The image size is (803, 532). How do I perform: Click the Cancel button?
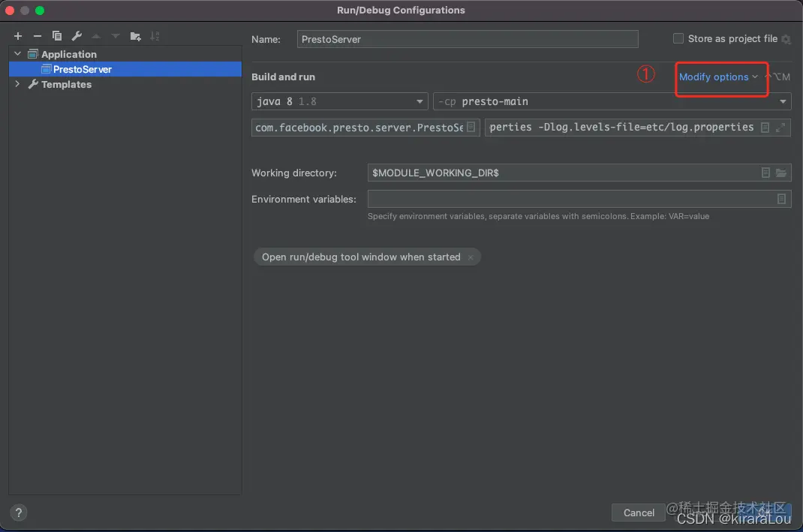click(638, 512)
